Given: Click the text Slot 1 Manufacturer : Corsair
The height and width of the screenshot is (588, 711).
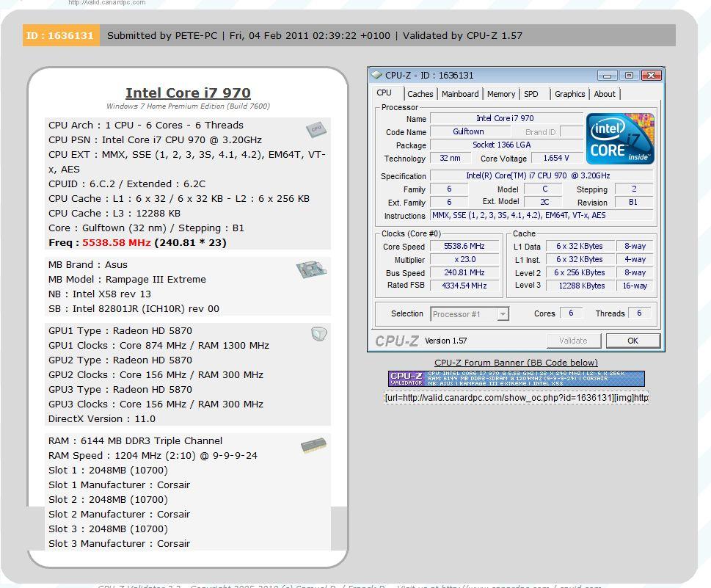Looking at the screenshot, I should tap(120, 485).
